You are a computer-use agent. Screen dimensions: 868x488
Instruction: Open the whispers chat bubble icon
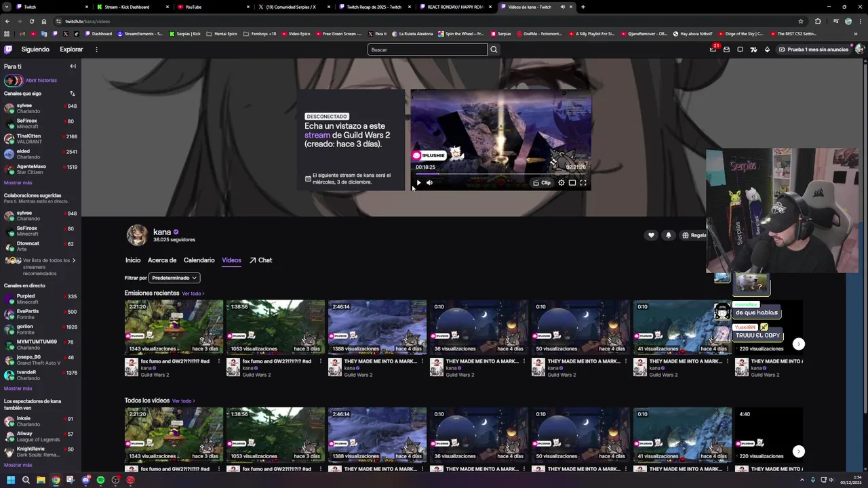click(x=740, y=49)
